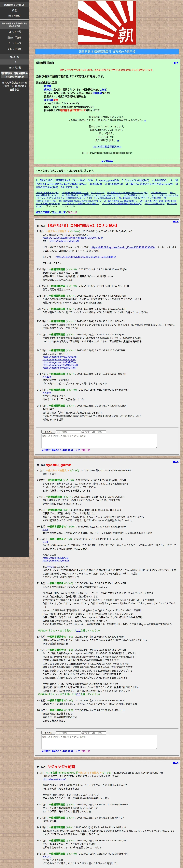Click 1-100 under the ゴMNT総合 thread
This screenshot has height=868, width=183.
click(x=64, y=450)
